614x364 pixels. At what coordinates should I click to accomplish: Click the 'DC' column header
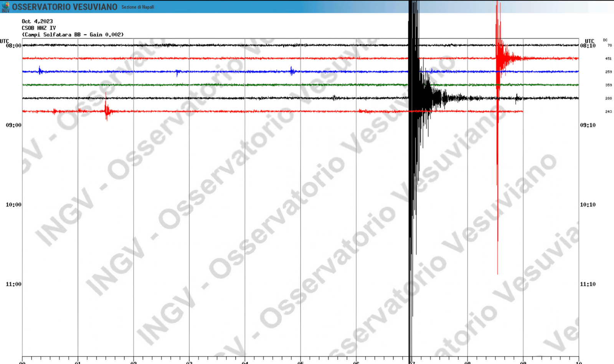[x=605, y=40]
